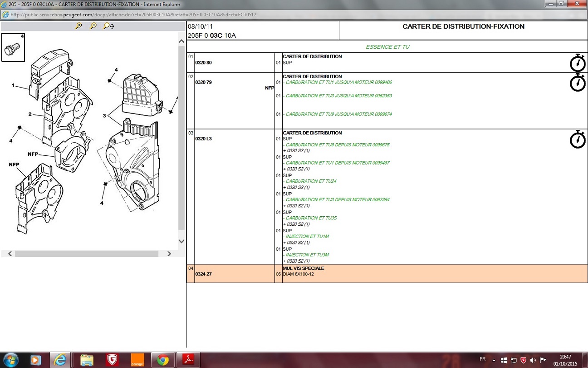Image resolution: width=588 pixels, height=368 pixels.
Task: Click CARBURATION ET TU1 DEPUIS MOTEUR 0099487
Action: point(336,163)
